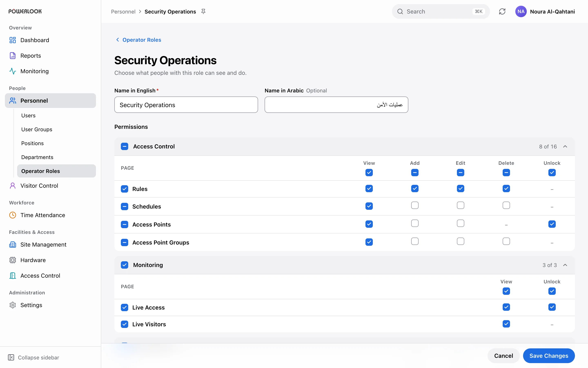This screenshot has height=368, width=588.
Task: Collapse the Monitoring permissions section
Action: 565,265
